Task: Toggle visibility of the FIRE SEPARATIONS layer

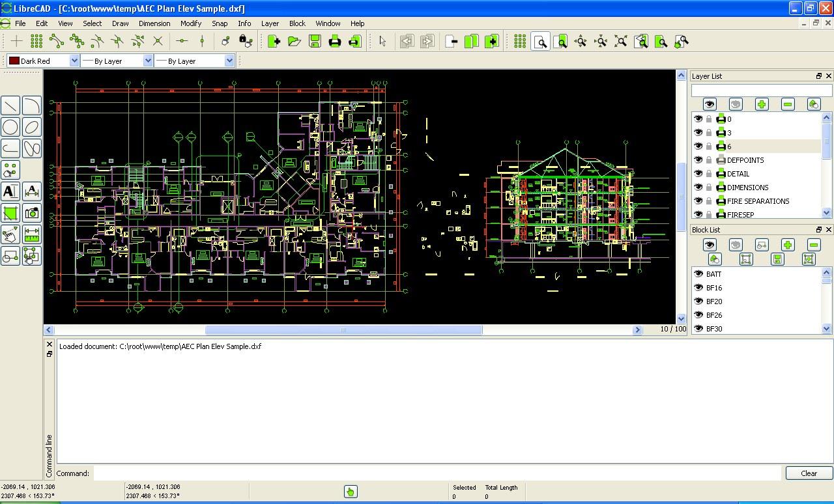Action: 698,201
